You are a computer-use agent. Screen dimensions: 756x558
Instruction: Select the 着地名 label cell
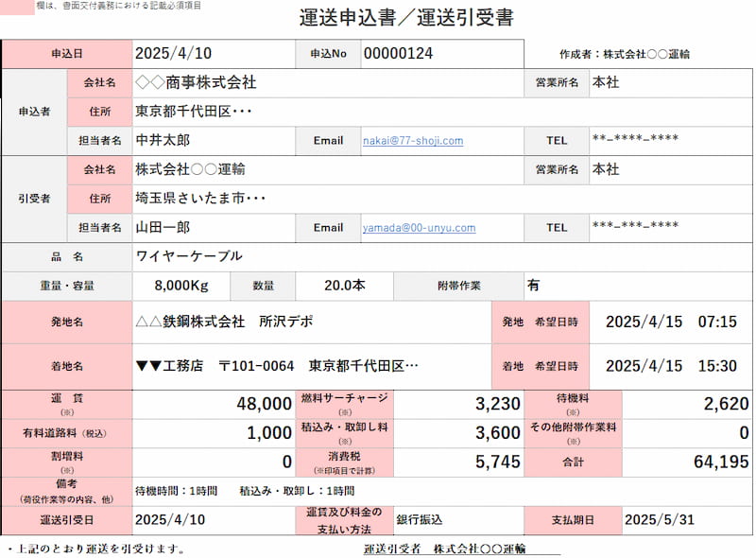[67, 366]
